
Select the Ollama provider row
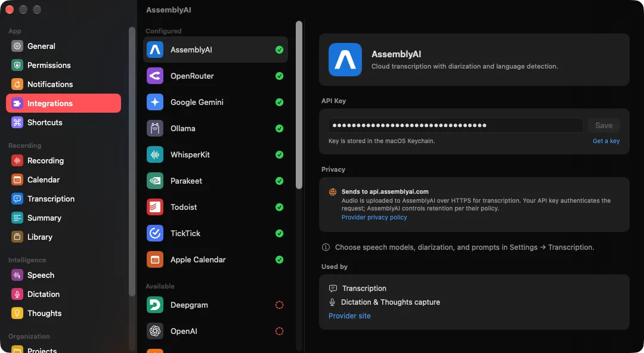coord(215,129)
